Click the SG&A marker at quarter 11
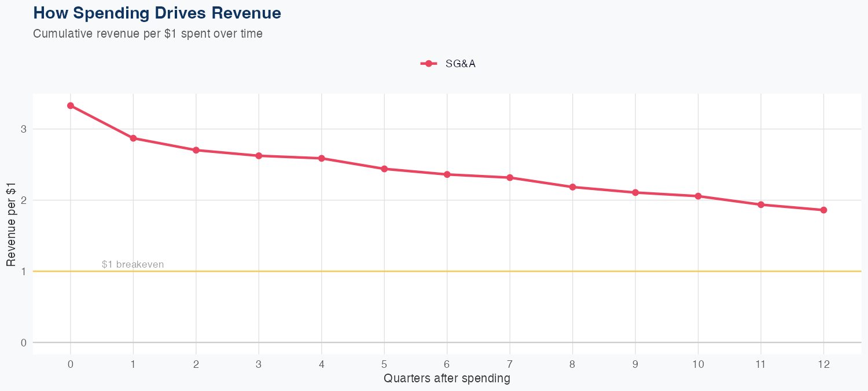This screenshot has height=391, width=868. tap(761, 204)
